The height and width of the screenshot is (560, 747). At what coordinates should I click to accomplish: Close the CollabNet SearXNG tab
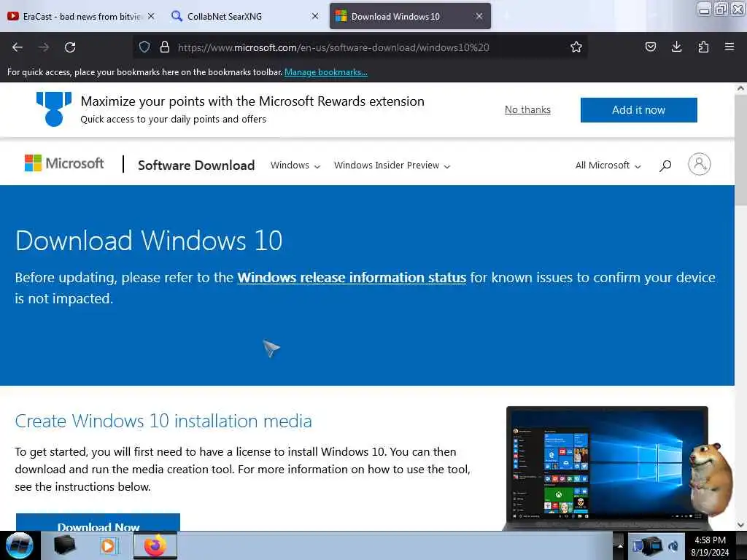point(315,16)
